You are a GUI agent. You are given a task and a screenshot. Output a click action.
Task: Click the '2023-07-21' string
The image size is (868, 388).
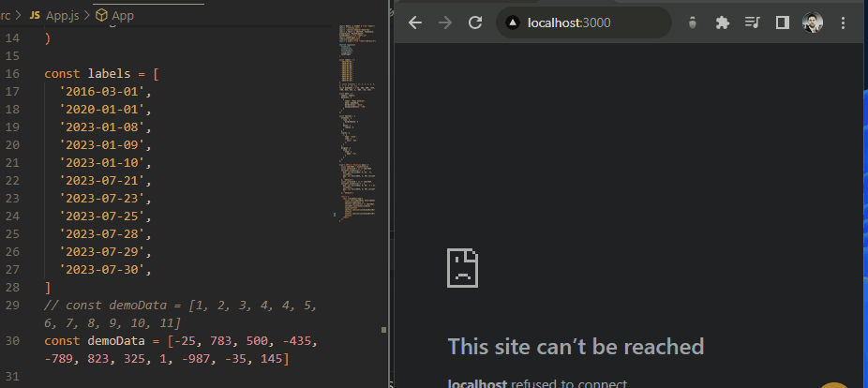click(x=102, y=181)
